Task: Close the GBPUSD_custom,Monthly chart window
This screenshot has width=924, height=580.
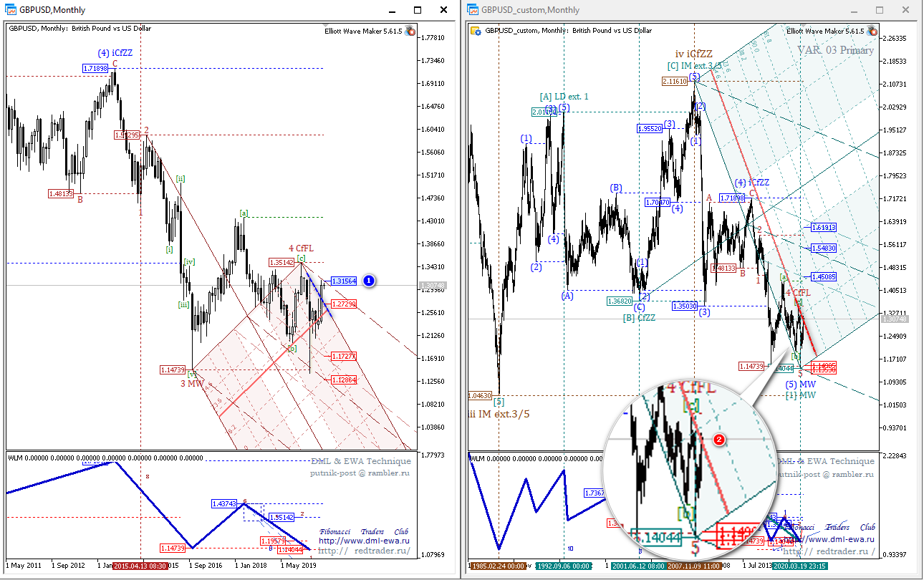Action: (907, 10)
